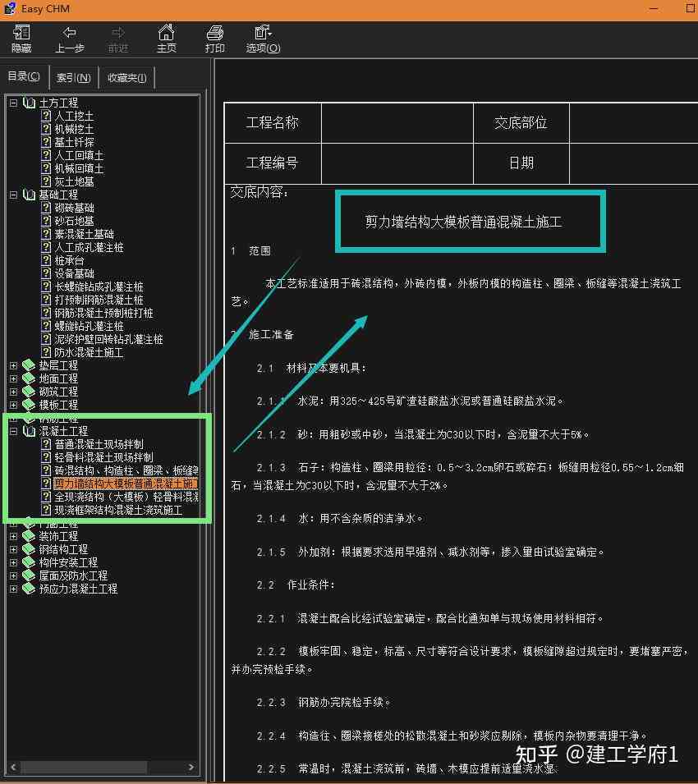Select the highlighted 剪力墙结构大模板普通混凝土施工 topic
698x784 pixels.
(x=126, y=484)
